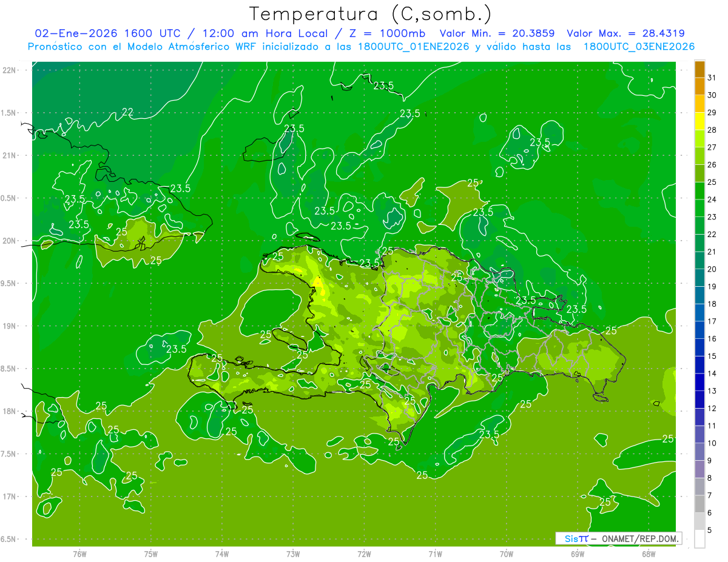The image size is (728, 562).
Task: Click the "1.5N" latitude axis label
Action: point(9,113)
